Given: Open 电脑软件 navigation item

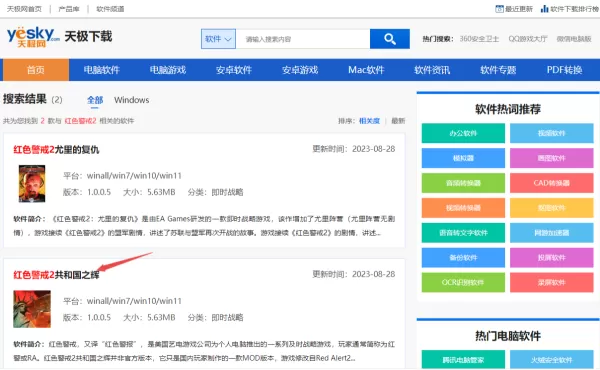Looking at the screenshot, I should [x=102, y=70].
